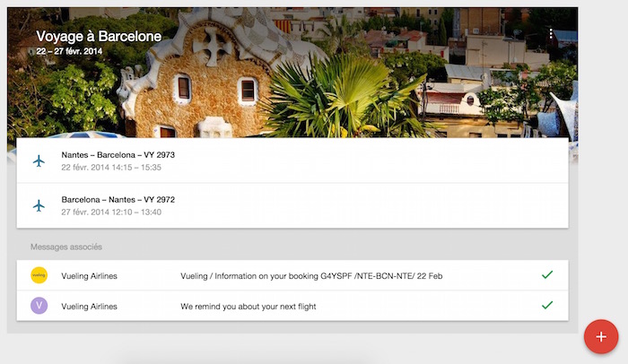Click the Messages associés section heading
The width and height of the screenshot is (628, 364).
[x=66, y=247]
